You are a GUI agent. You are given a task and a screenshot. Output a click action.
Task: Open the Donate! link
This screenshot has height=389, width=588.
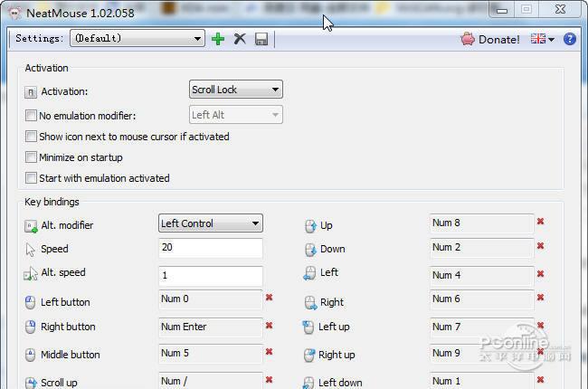pyautogui.click(x=489, y=39)
